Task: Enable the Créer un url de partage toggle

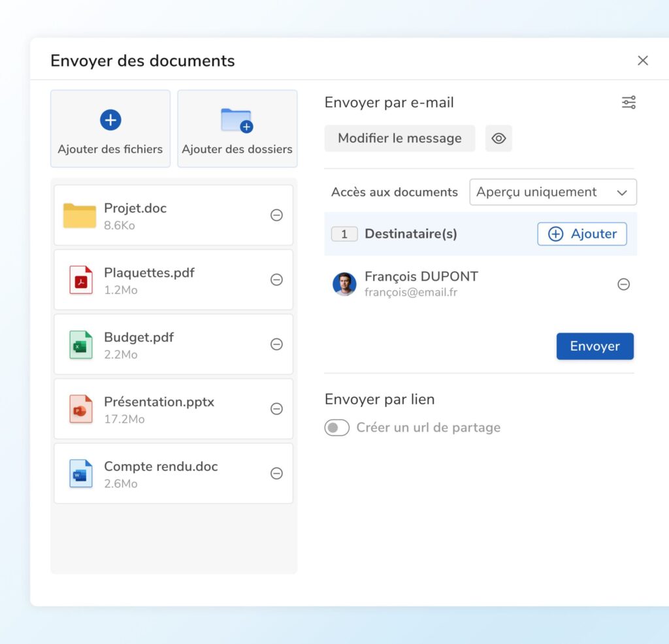Action: click(x=337, y=428)
